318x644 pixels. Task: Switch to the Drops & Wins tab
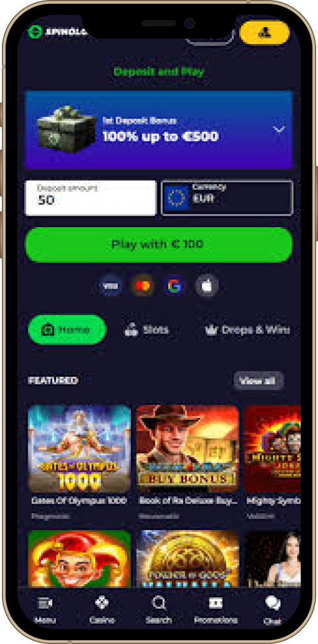(x=248, y=330)
